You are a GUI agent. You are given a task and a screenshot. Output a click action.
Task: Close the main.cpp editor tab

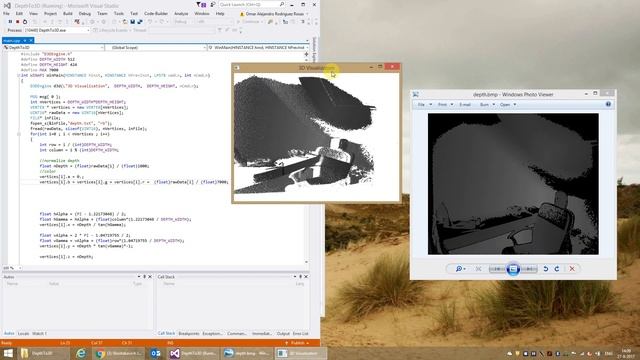tap(31, 40)
